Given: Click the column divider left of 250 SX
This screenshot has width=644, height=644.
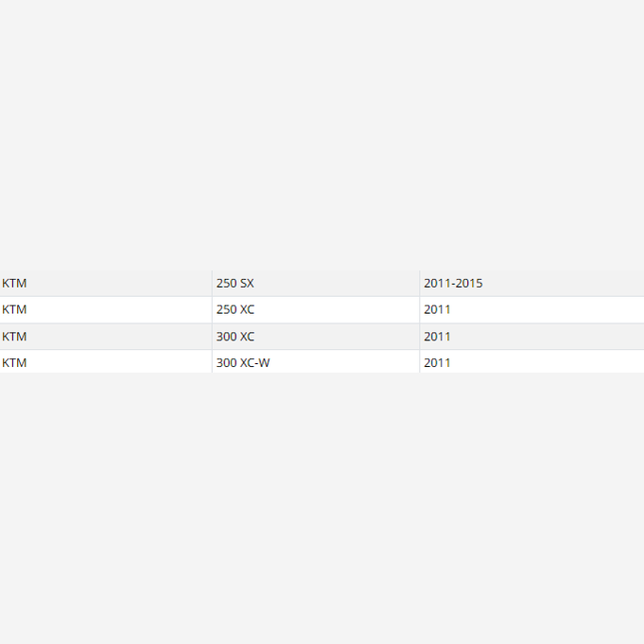Looking at the screenshot, I should [212, 284].
